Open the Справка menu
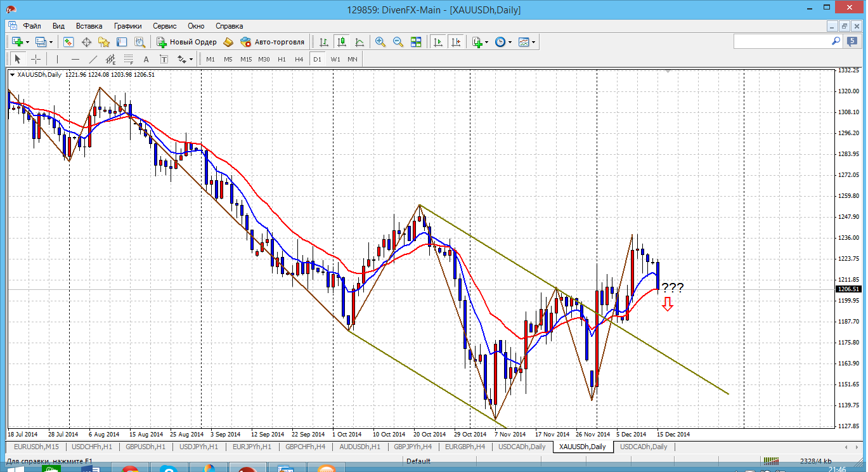This screenshot has height=472, width=868. [x=230, y=26]
